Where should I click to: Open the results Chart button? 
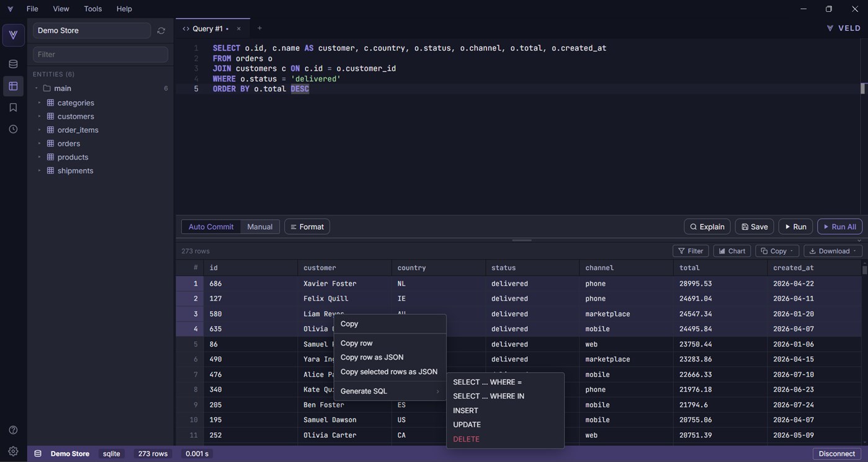(x=732, y=251)
